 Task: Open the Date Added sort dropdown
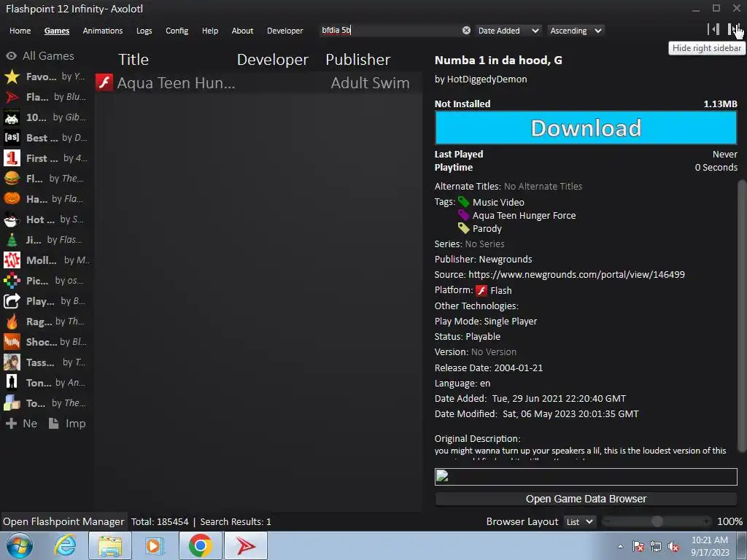pos(508,31)
